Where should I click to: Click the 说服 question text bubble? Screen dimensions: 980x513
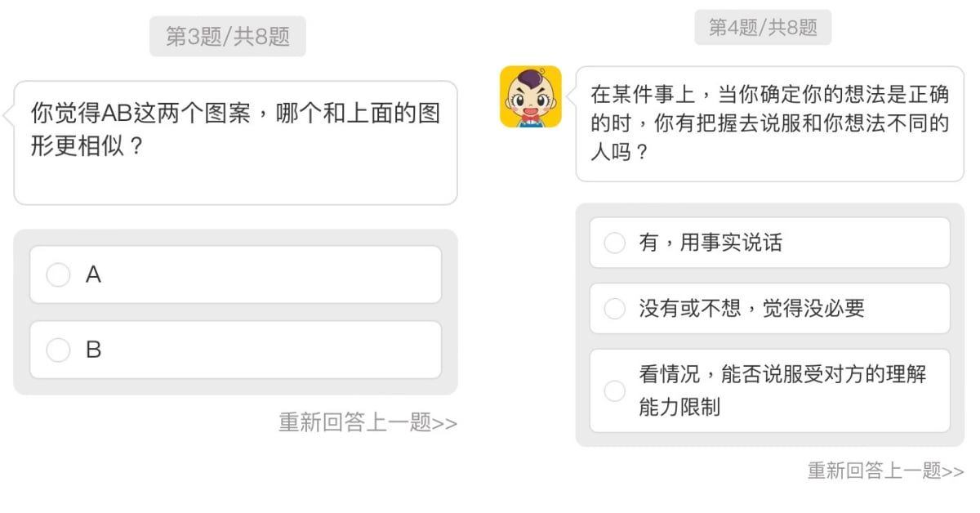[769, 124]
